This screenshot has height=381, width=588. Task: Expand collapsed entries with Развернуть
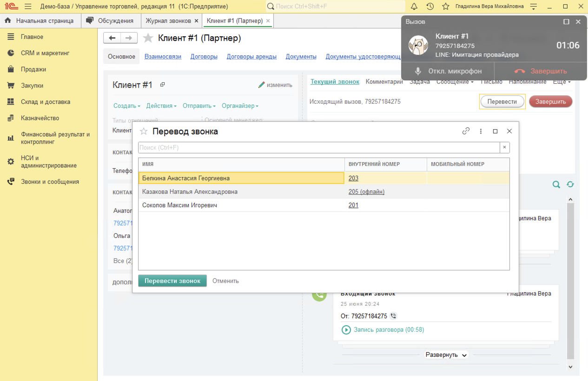pos(446,355)
